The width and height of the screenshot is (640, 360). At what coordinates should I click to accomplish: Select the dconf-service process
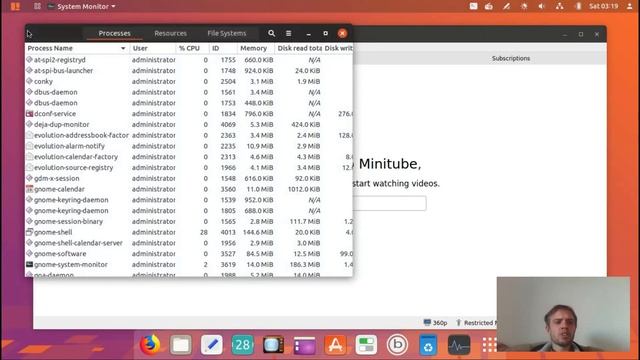[x=189, y=114]
